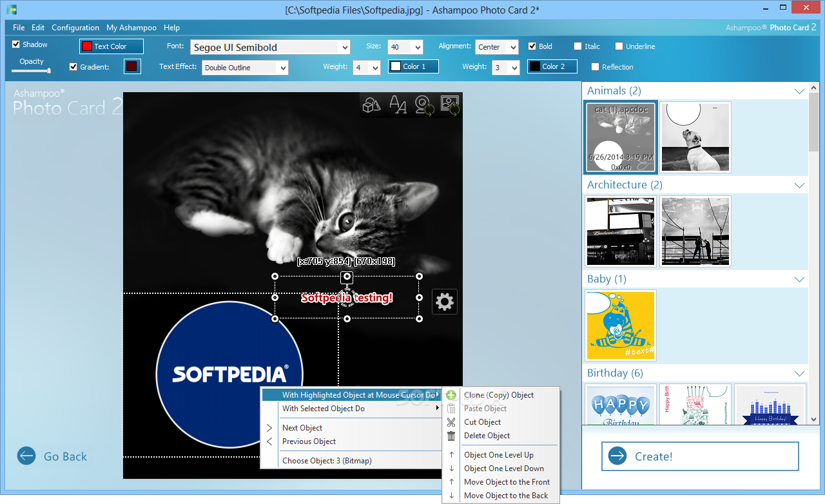The height and width of the screenshot is (504, 825).
Task: Click the Go Back button
Action: tap(52, 456)
